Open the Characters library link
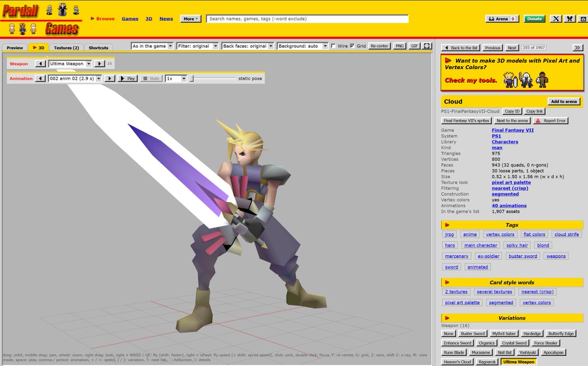Viewport: 588px width, 366px height. click(505, 142)
